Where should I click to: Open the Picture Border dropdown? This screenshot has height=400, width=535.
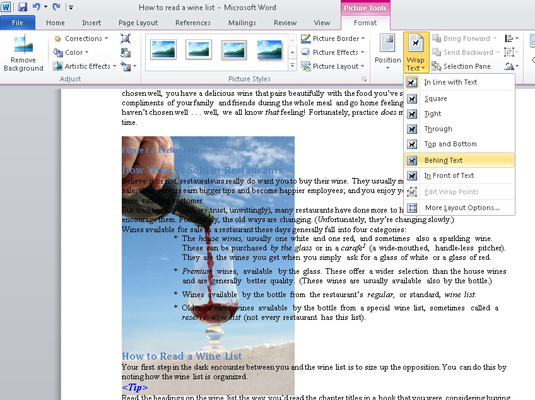click(x=333, y=39)
